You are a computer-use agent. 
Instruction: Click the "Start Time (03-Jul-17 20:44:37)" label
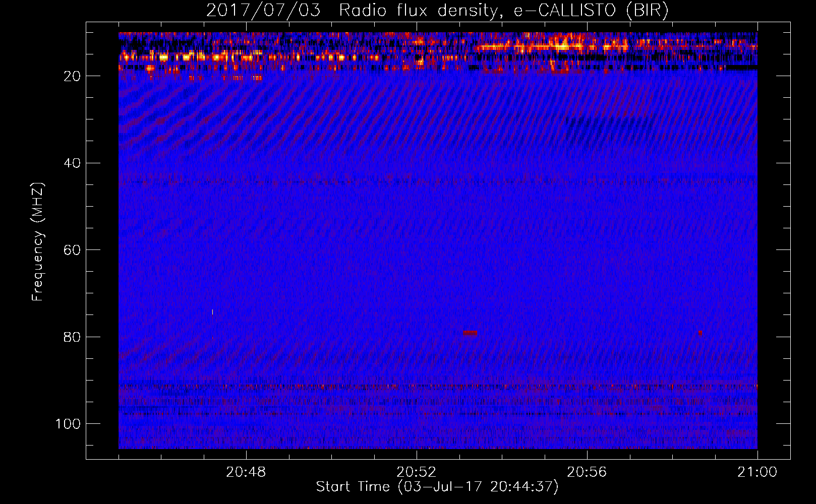point(437,487)
